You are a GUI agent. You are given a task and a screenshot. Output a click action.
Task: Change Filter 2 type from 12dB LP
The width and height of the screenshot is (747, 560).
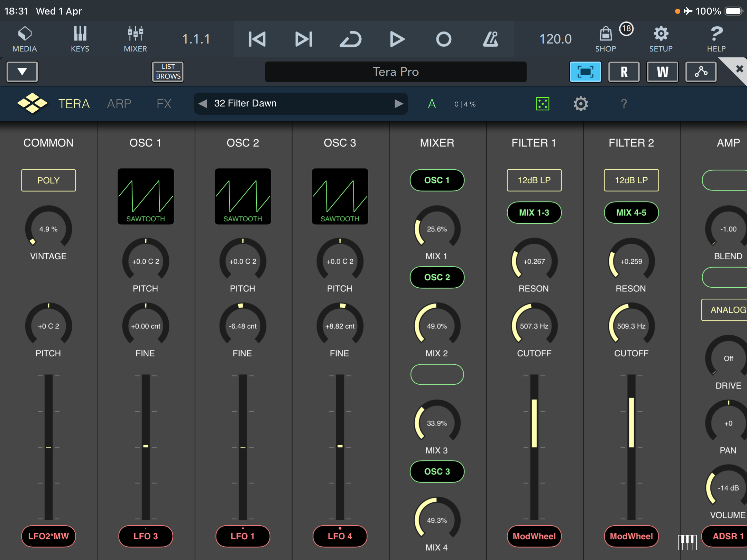(631, 180)
